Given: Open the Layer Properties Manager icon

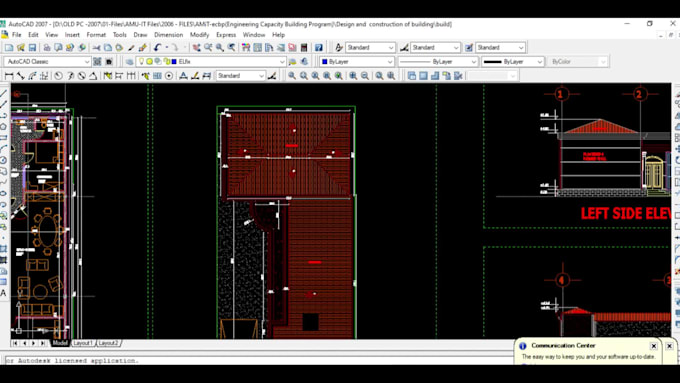Looking at the screenshot, I should click(x=129, y=62).
